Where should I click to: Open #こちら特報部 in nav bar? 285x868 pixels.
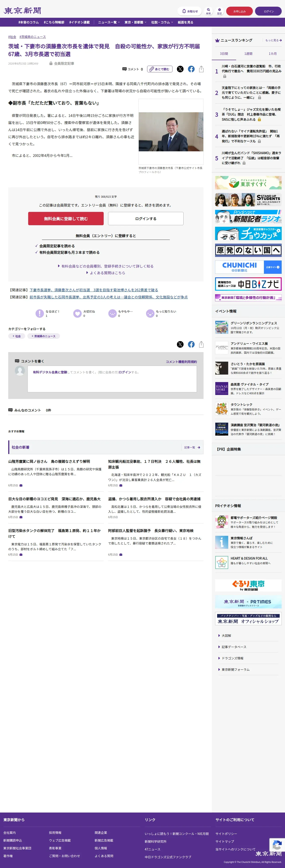pos(54,22)
